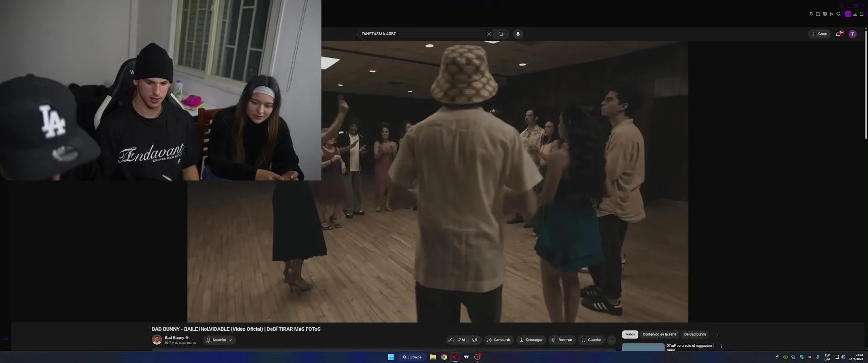This screenshot has height=363, width=868.
Task: Open Bad Bunny channel avatar
Action: pos(157,340)
